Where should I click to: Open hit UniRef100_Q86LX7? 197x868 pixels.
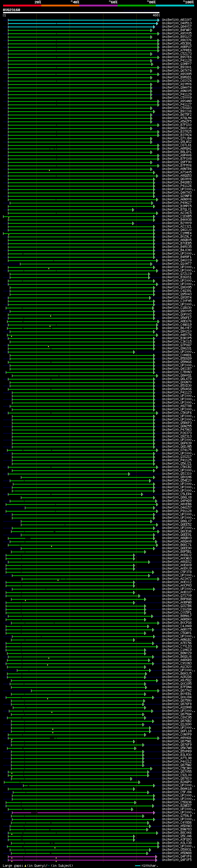click(x=177, y=521)
